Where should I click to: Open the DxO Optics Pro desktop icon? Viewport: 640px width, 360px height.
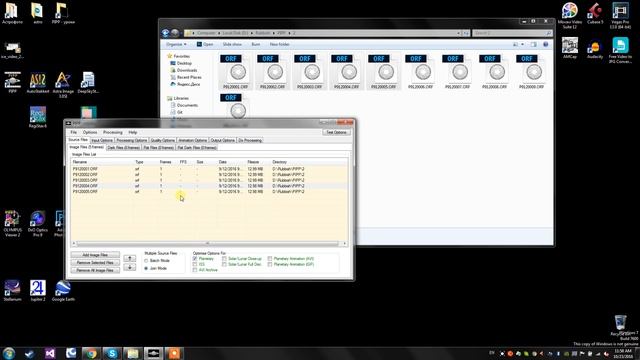coord(38,222)
